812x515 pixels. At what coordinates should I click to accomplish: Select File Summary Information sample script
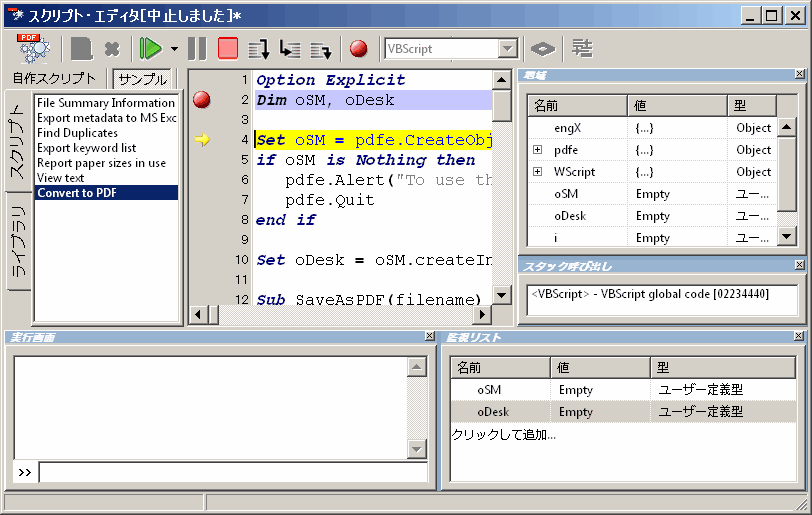(x=106, y=103)
